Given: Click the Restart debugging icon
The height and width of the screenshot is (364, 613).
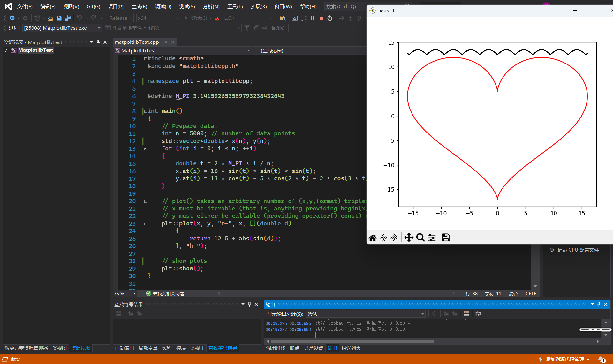Looking at the screenshot, I should 330,18.
